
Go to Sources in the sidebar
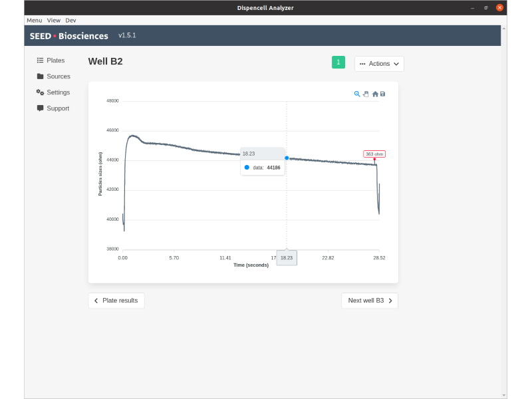pos(59,76)
